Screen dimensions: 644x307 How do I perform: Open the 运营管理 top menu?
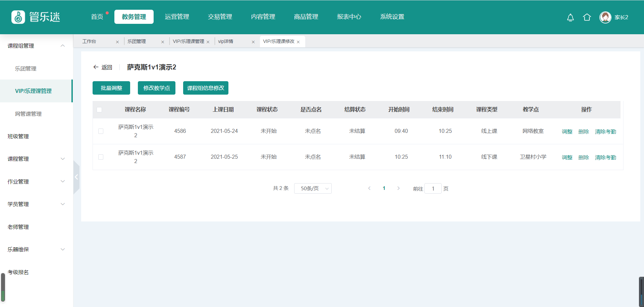177,17
